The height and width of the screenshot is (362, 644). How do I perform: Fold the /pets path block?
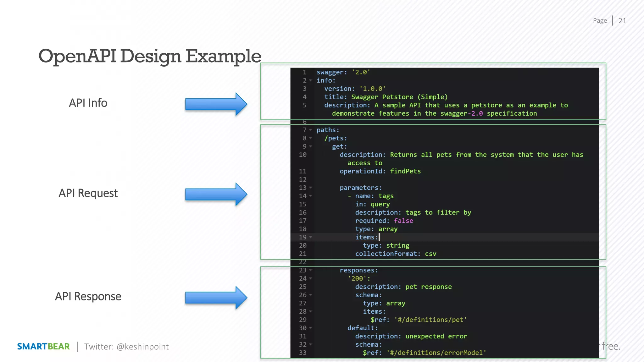click(x=311, y=138)
